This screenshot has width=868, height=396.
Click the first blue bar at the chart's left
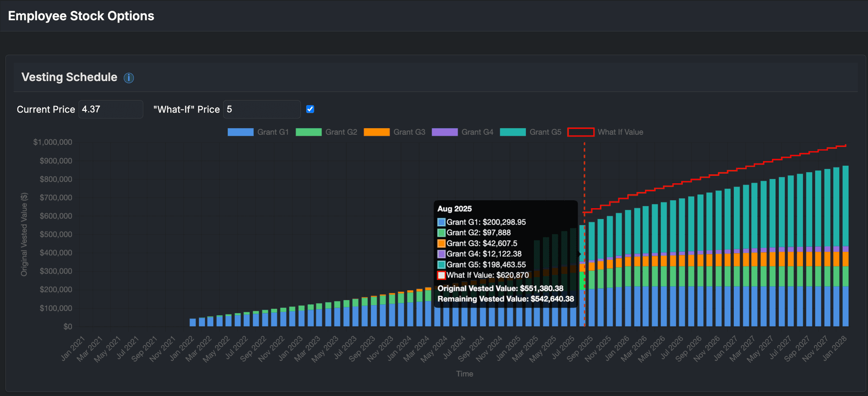pyautogui.click(x=193, y=322)
